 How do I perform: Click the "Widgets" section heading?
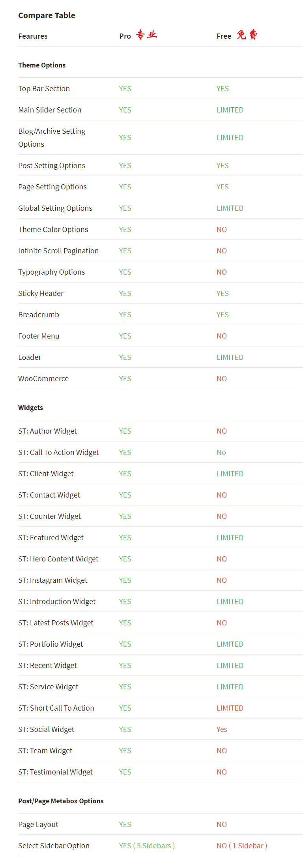pyautogui.click(x=30, y=408)
